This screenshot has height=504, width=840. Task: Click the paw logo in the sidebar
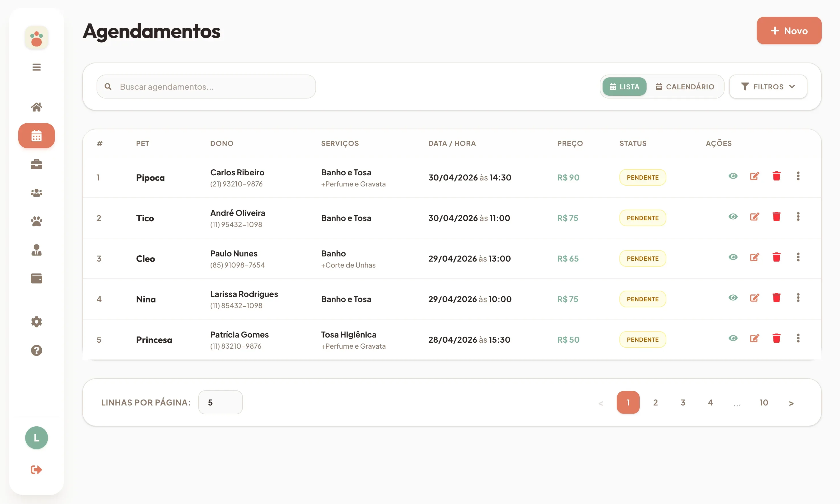coord(36,38)
